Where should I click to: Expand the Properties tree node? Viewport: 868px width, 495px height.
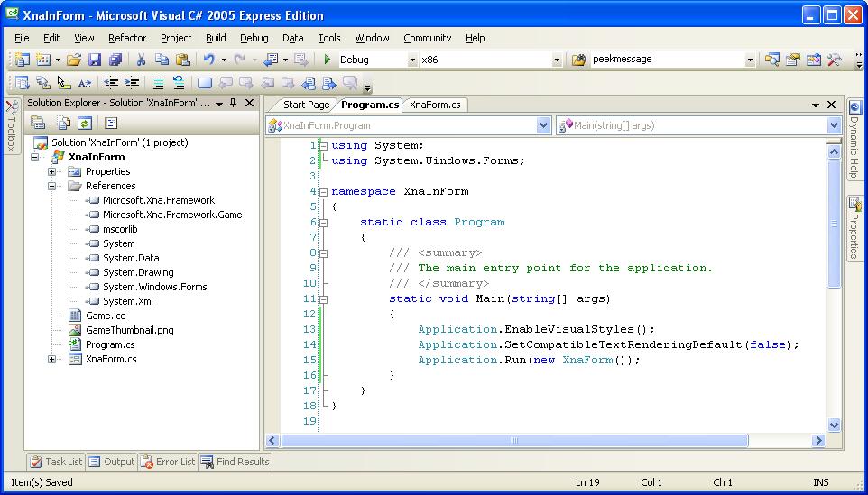point(52,171)
